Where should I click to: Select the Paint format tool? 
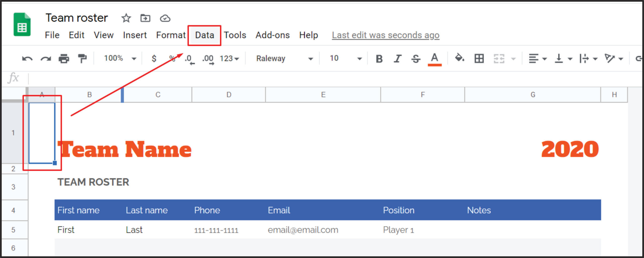pos(83,58)
